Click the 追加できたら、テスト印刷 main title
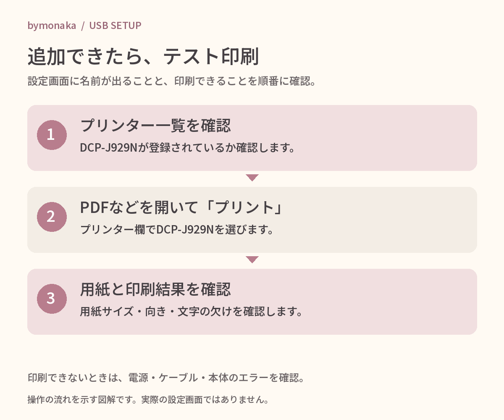Image resolution: width=504 pixels, height=420 pixels. (143, 57)
